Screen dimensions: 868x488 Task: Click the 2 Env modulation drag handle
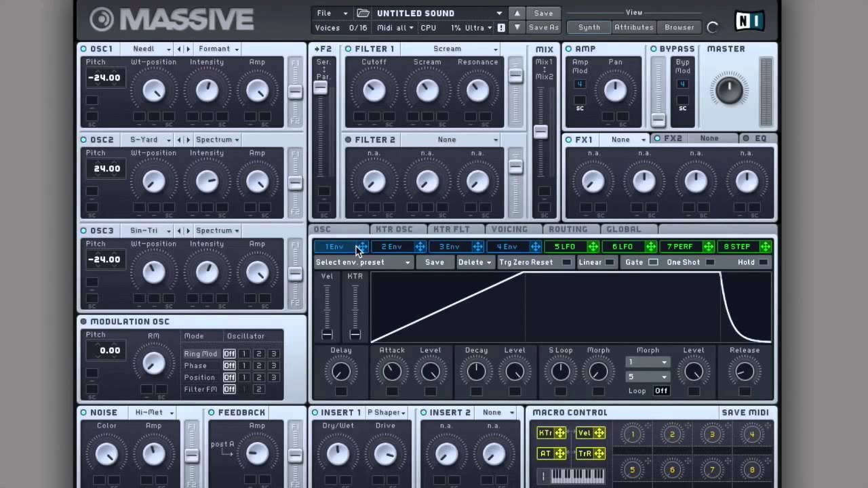[420, 247]
